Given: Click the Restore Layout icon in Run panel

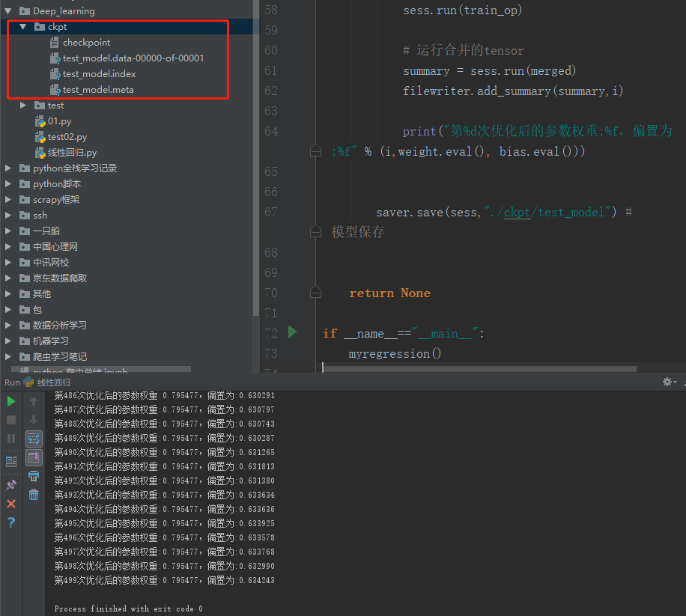Looking at the screenshot, I should pos(11,461).
